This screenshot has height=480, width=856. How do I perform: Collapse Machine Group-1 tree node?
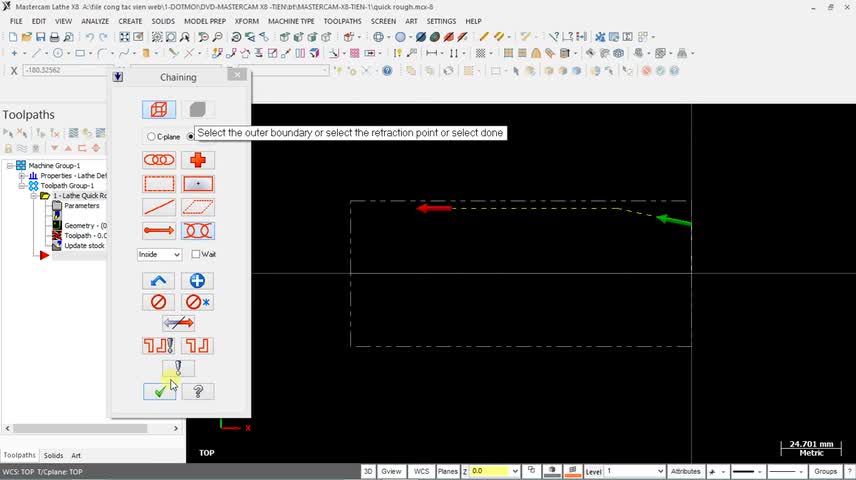coord(9,166)
